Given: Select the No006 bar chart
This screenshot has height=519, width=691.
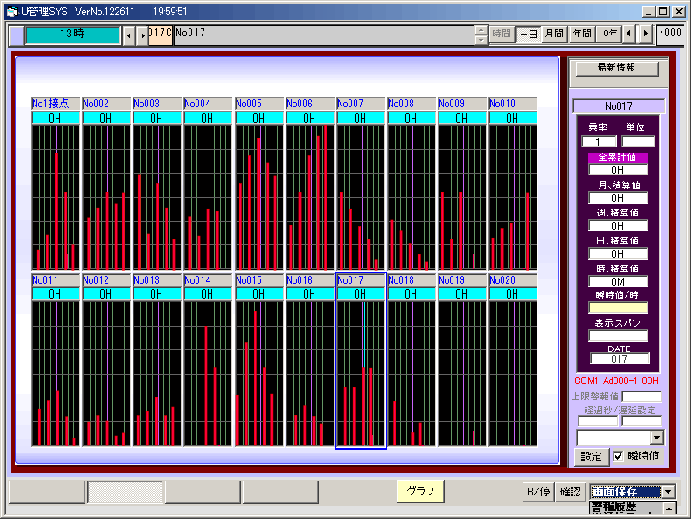Looking at the screenshot, I should (310, 198).
